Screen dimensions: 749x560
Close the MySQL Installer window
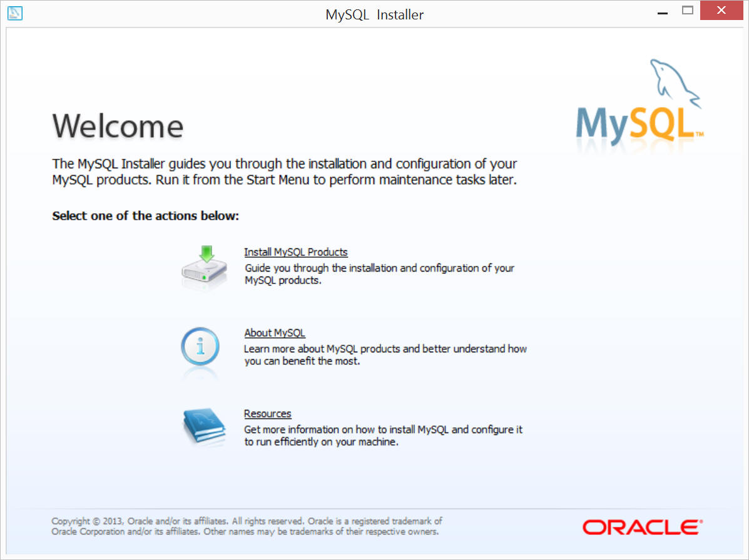pyautogui.click(x=721, y=11)
